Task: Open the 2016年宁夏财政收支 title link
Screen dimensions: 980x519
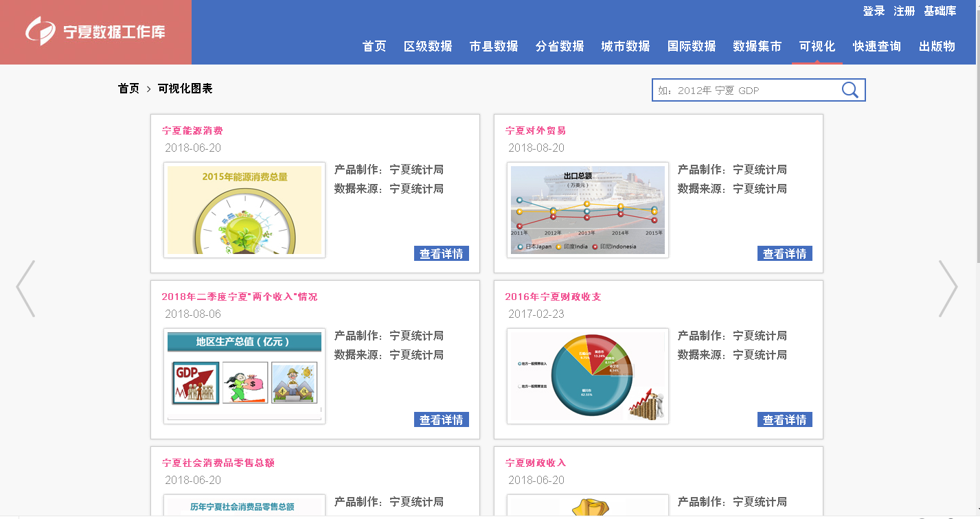Action: (x=554, y=297)
